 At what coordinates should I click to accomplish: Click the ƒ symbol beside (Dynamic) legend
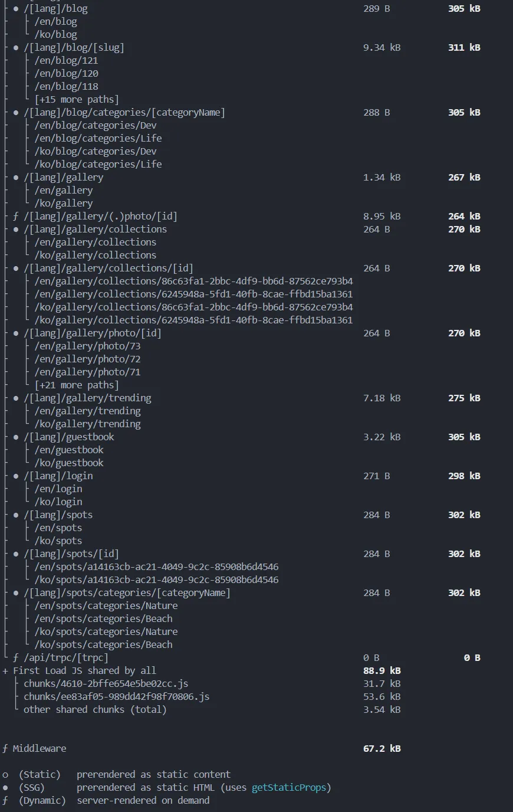pos(5,800)
